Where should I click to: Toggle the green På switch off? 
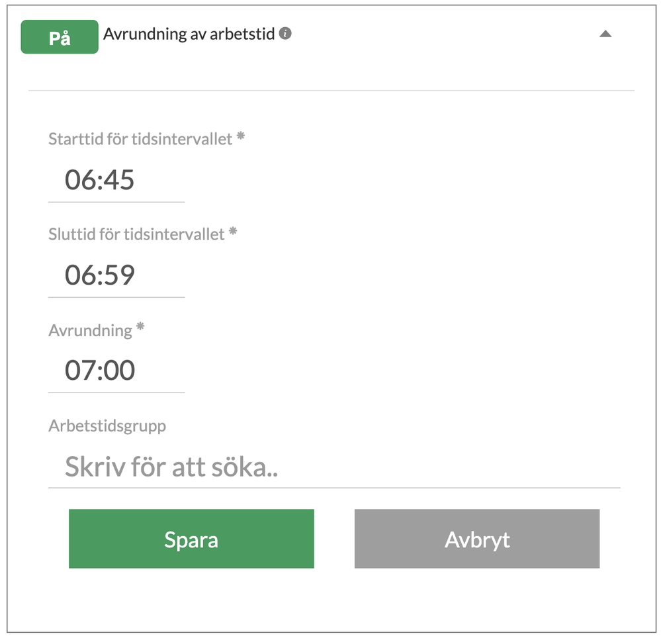pos(60,38)
